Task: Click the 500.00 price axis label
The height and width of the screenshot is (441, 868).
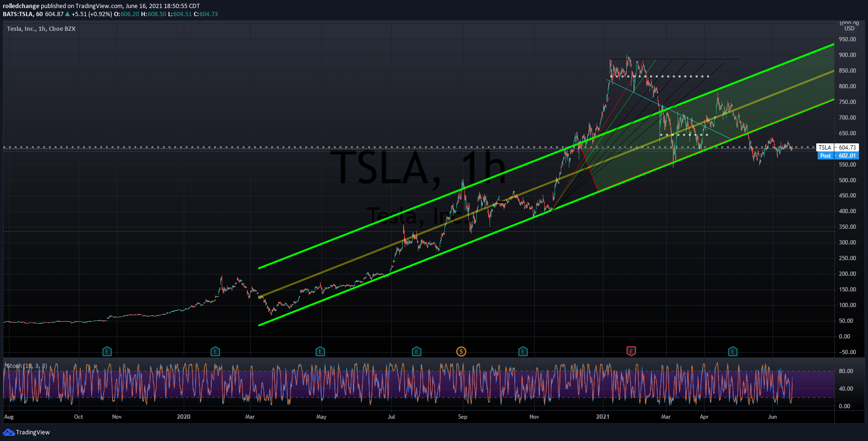Action: pos(847,180)
